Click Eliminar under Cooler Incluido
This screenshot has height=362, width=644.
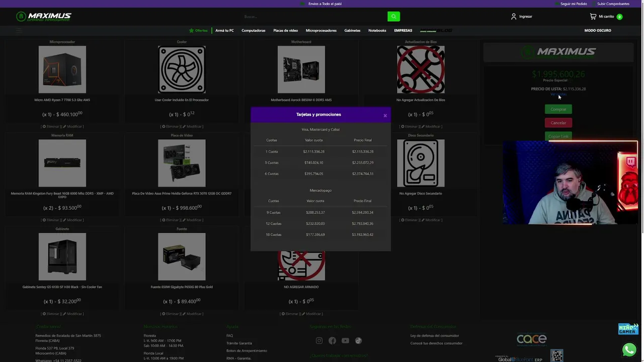click(x=171, y=127)
